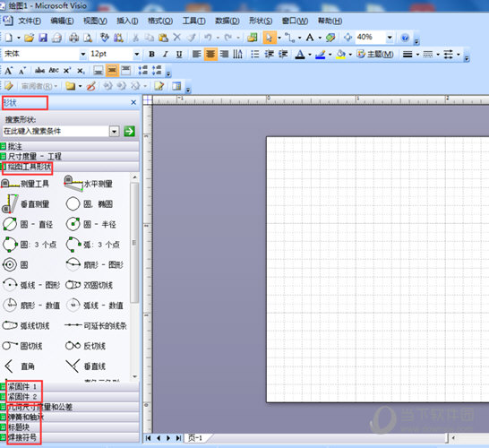The width and height of the screenshot is (489, 448).
Task: Click the fill color bucket icon
Action: click(340, 55)
